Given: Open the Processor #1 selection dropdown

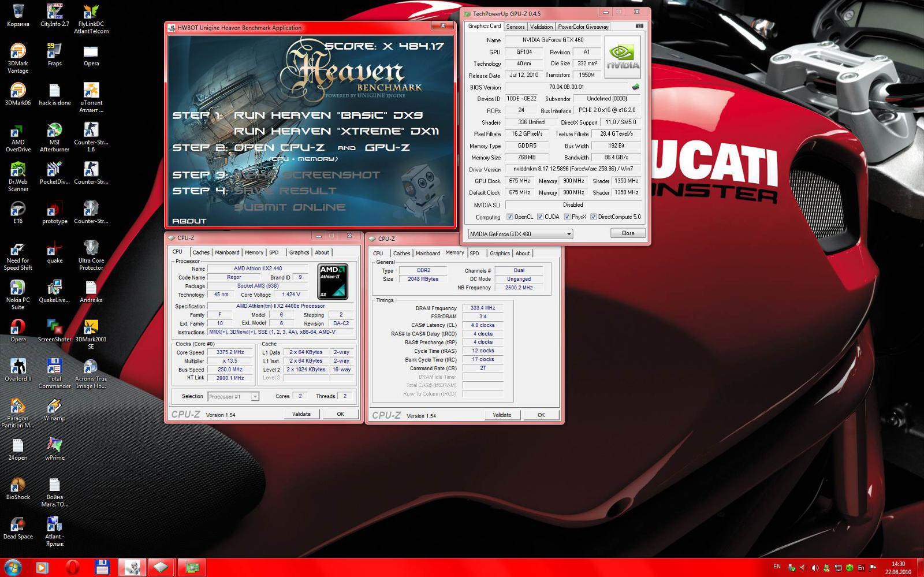Looking at the screenshot, I should coord(233,397).
